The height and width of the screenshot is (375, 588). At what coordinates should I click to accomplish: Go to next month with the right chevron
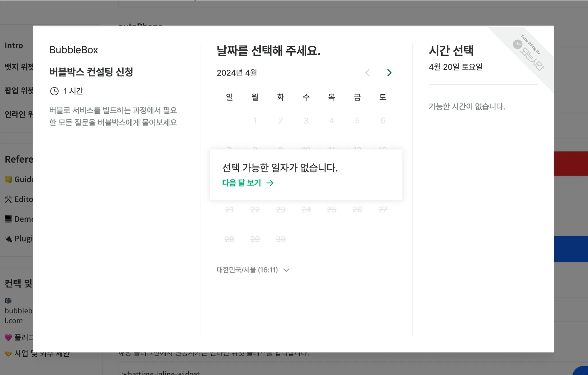(389, 73)
